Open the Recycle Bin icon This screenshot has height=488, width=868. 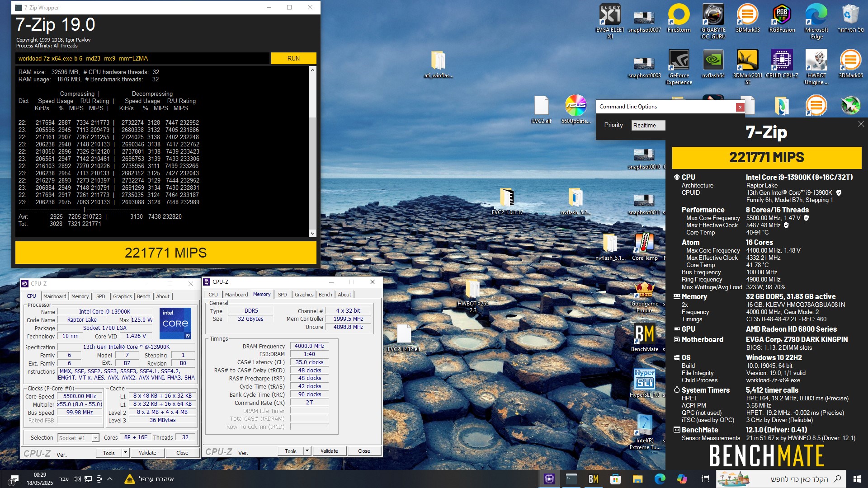[851, 18]
